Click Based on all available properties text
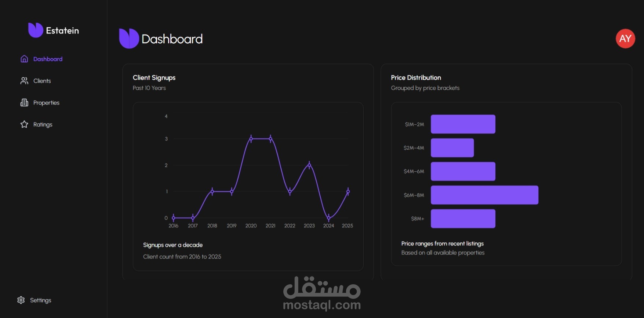 click(443, 253)
